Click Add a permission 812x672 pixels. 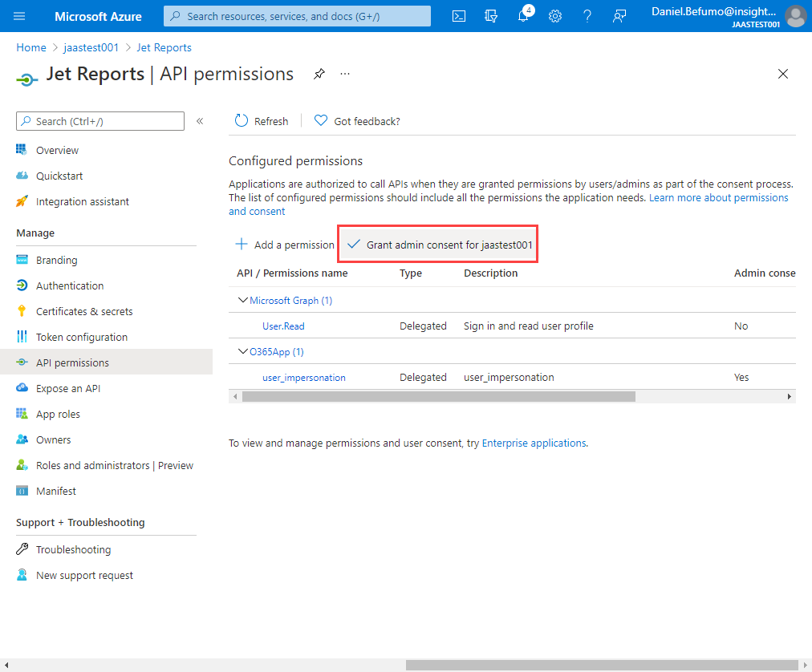[285, 245]
